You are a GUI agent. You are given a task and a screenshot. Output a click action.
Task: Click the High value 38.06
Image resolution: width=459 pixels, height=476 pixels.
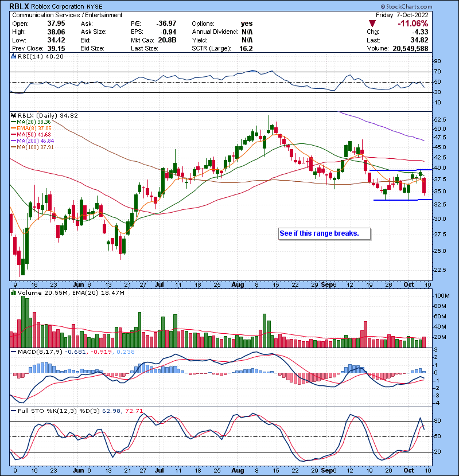pyautogui.click(x=56, y=32)
